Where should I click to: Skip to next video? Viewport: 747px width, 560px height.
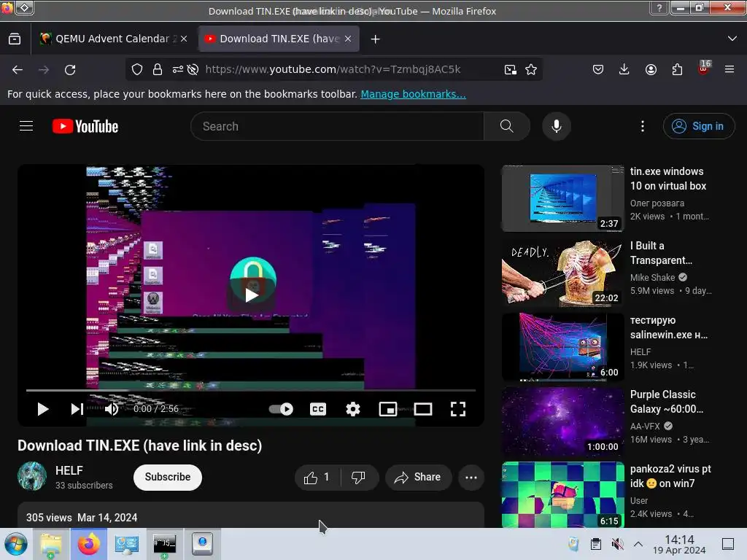coord(77,409)
